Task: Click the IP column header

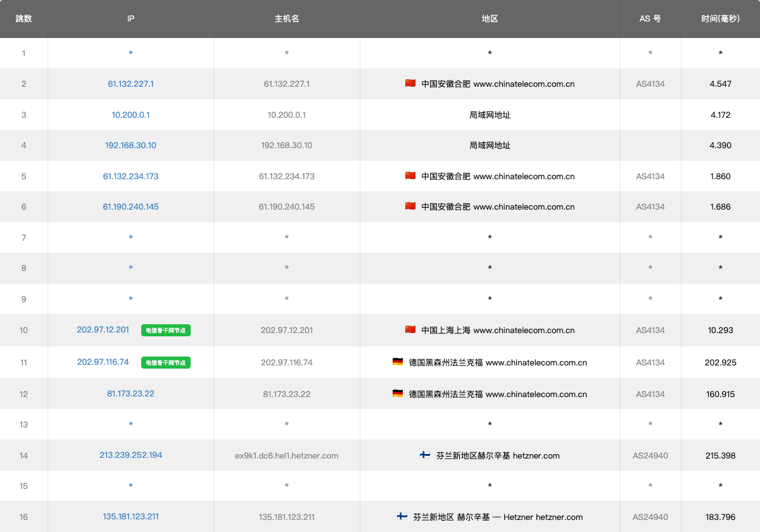Action: (x=130, y=19)
